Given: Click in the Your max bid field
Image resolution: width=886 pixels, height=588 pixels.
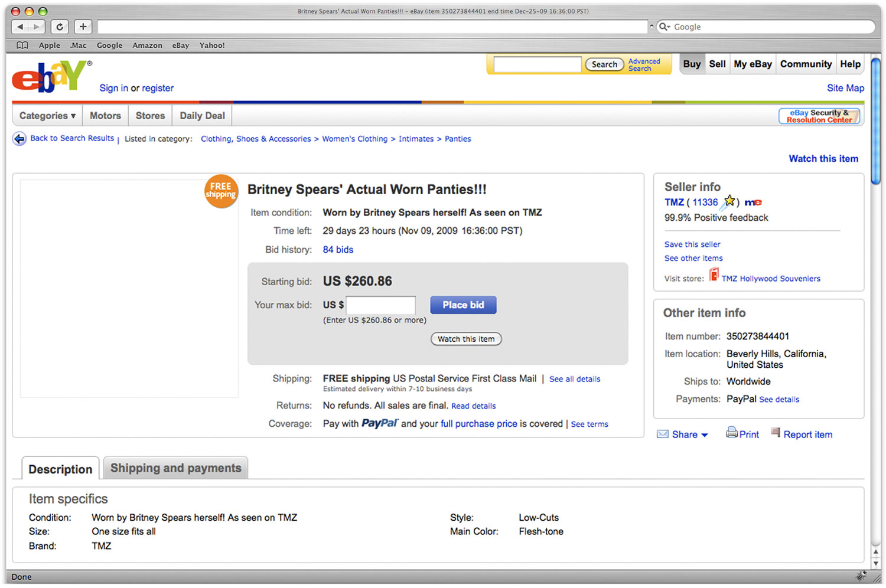Looking at the screenshot, I should click(381, 305).
